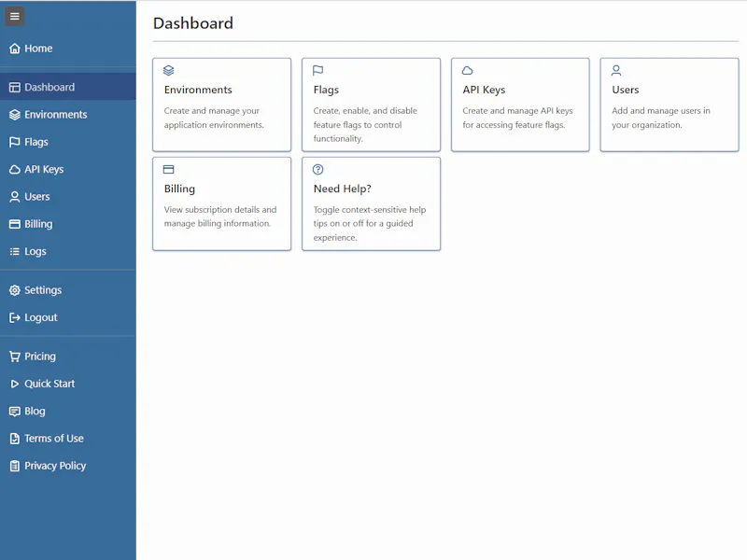Click the Environments layers icon in sidebar
Viewport: 747px width, 560px height.
point(15,115)
